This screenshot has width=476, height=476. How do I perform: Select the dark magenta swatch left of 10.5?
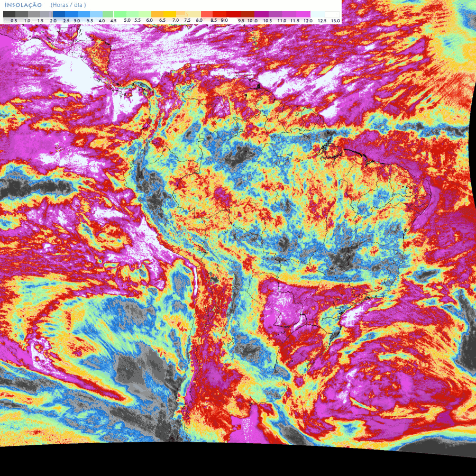261,14
